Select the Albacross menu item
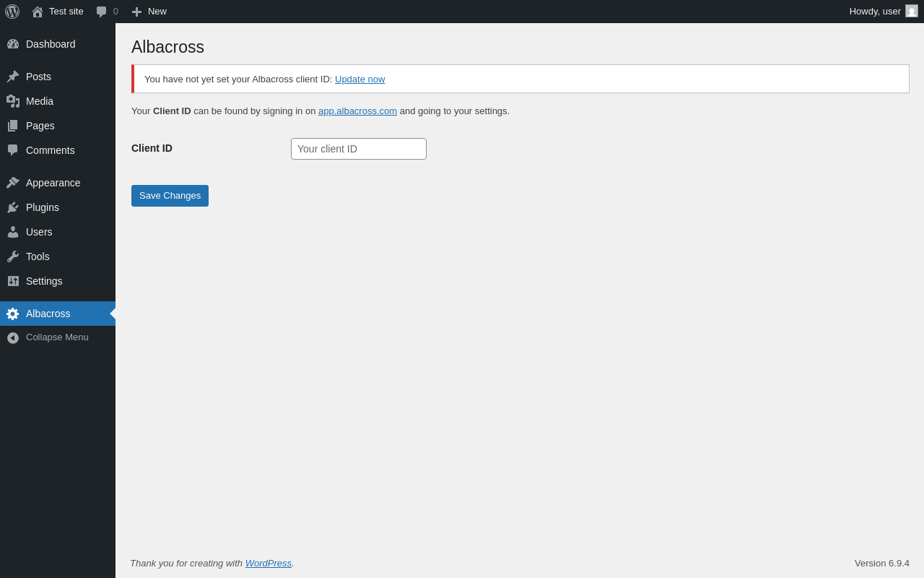Image resolution: width=924 pixels, height=578 pixels. point(58,314)
